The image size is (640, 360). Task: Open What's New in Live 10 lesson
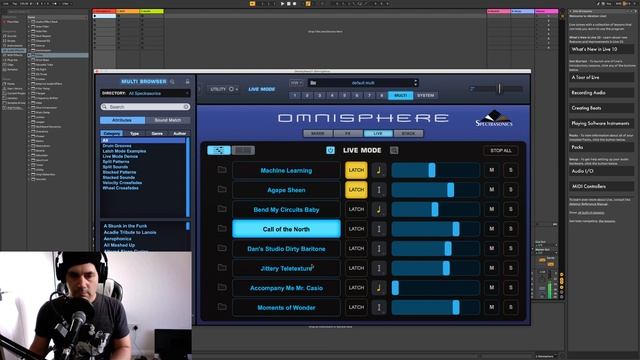tap(602, 49)
